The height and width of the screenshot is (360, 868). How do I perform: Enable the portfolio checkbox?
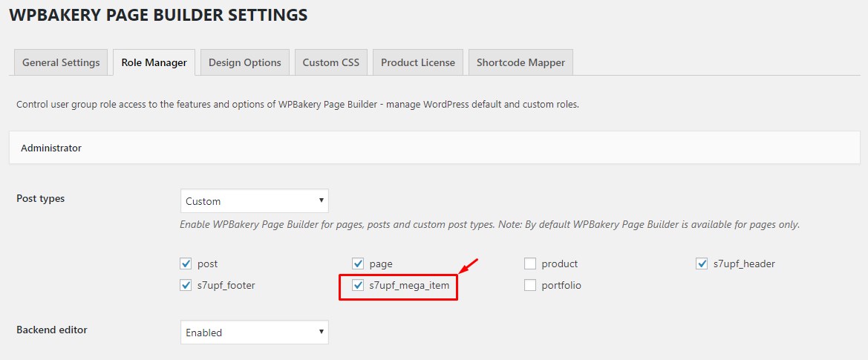coord(530,285)
